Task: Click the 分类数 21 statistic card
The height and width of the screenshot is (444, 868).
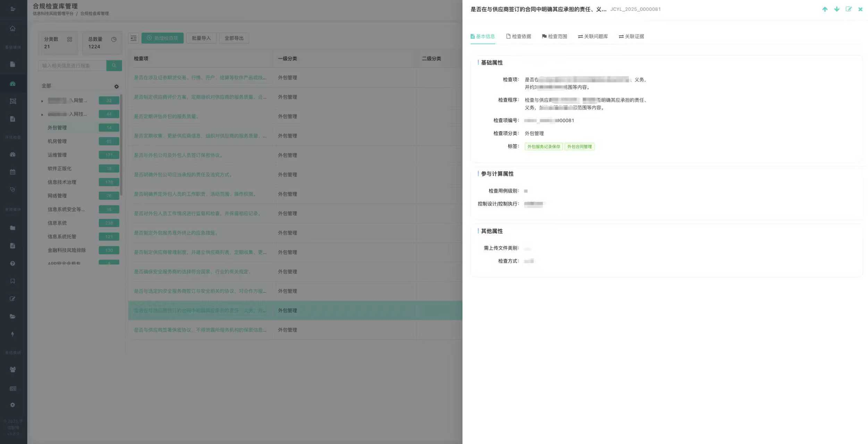Action: coord(58,43)
